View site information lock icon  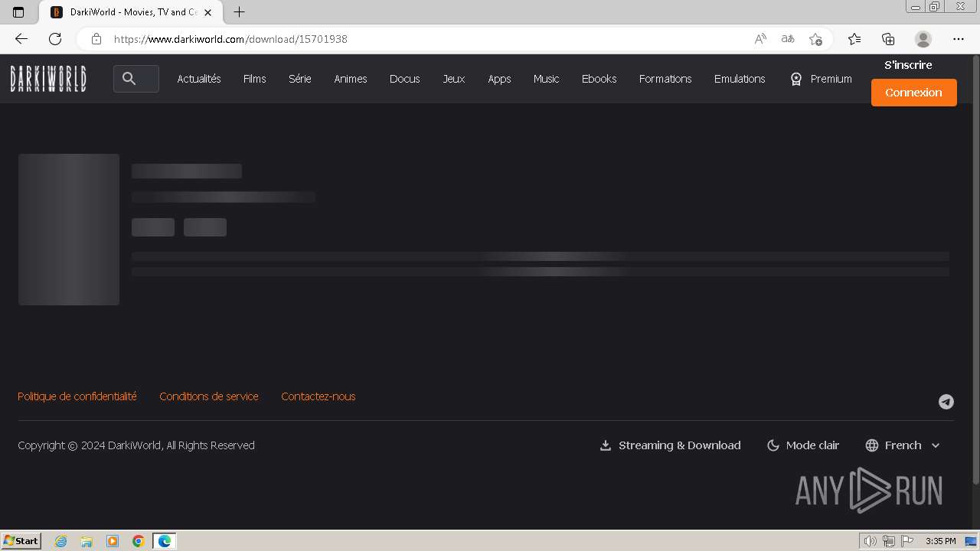coord(96,39)
